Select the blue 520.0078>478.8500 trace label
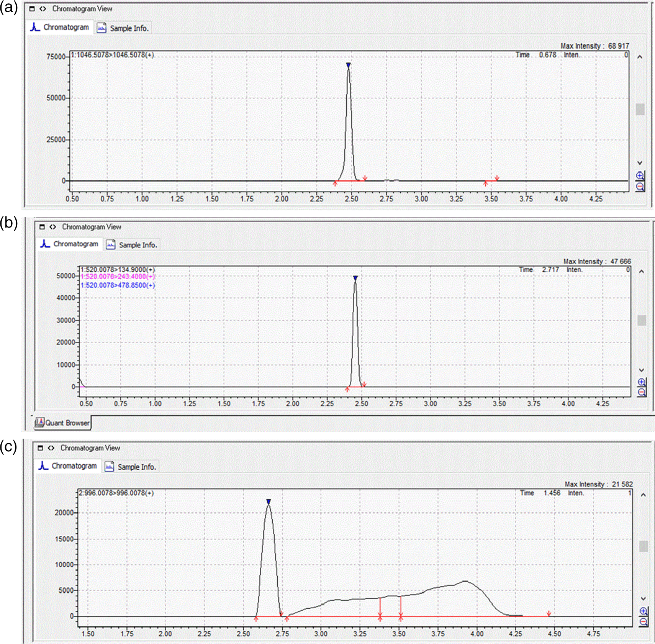Viewport: 655px width, 644px height. tap(118, 285)
